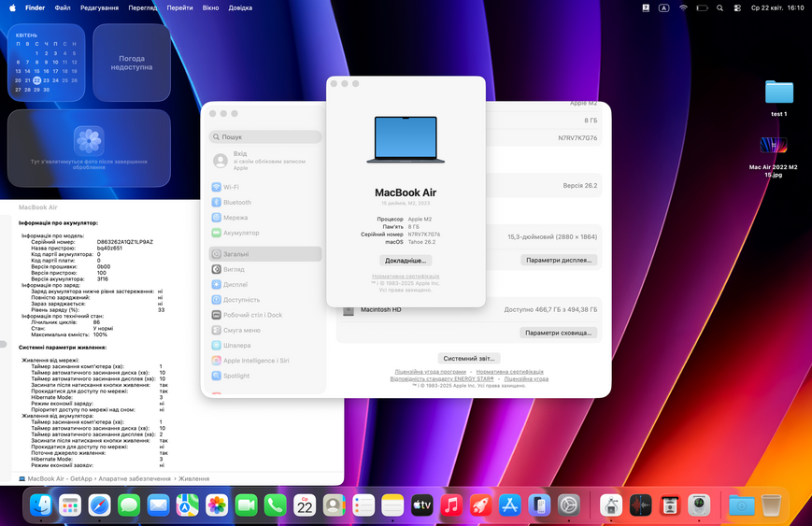This screenshot has height=526, width=812.
Task: Open the Вікно menu
Action: pos(211,7)
